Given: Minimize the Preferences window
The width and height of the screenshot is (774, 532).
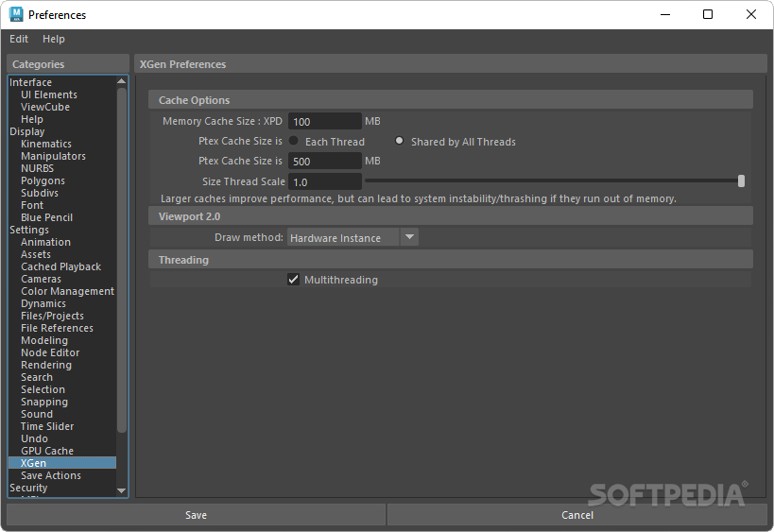Looking at the screenshot, I should coord(665,14).
